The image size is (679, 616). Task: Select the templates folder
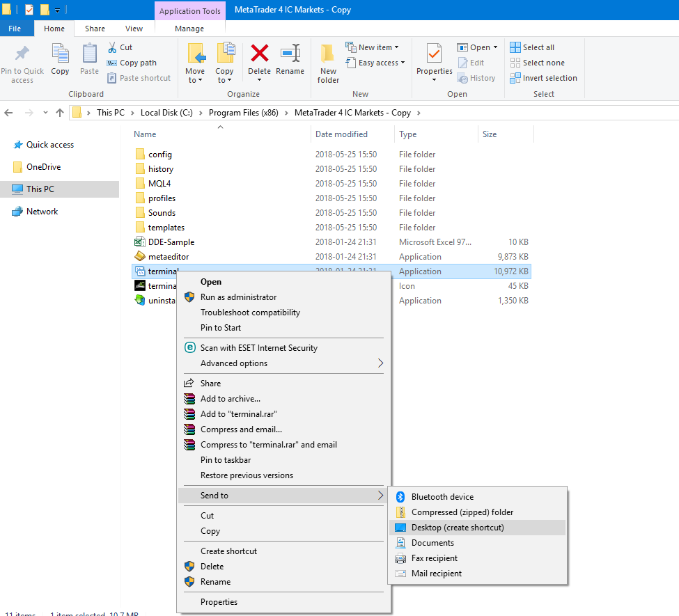pos(166,228)
